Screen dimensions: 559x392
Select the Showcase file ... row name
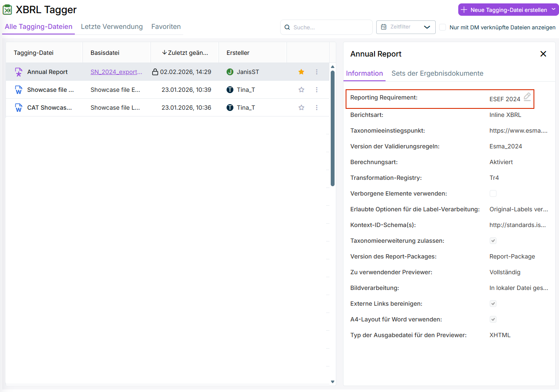click(x=51, y=90)
